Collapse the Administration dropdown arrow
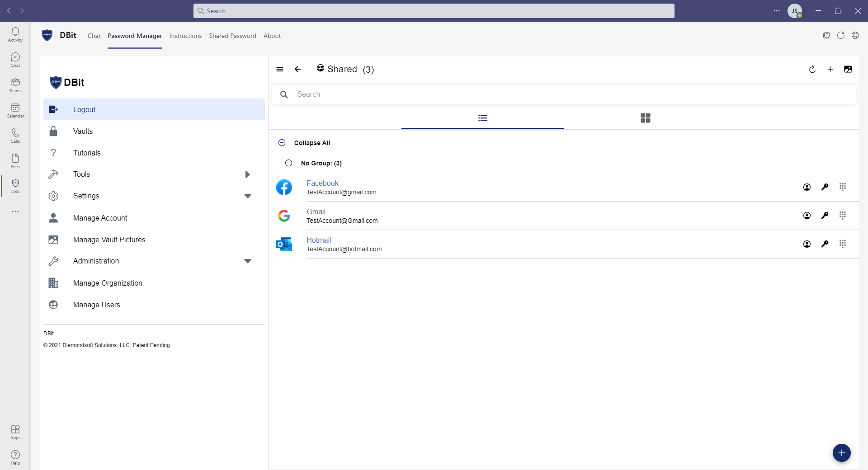Viewport: 868px width, 470px height. click(248, 261)
